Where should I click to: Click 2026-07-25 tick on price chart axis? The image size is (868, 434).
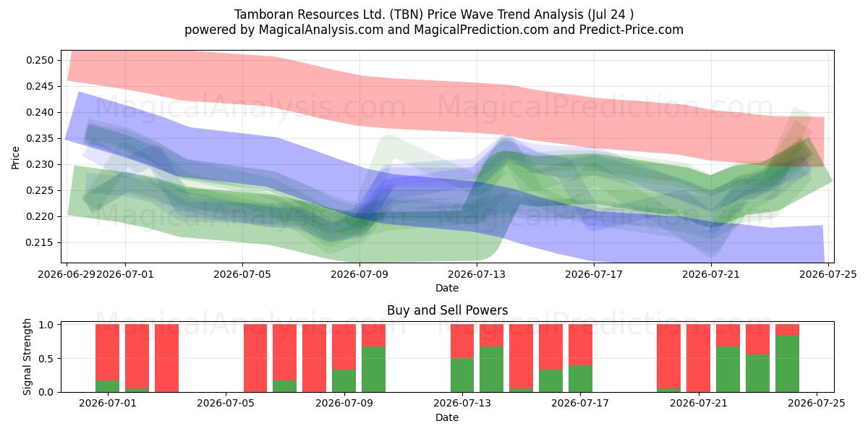tap(829, 274)
